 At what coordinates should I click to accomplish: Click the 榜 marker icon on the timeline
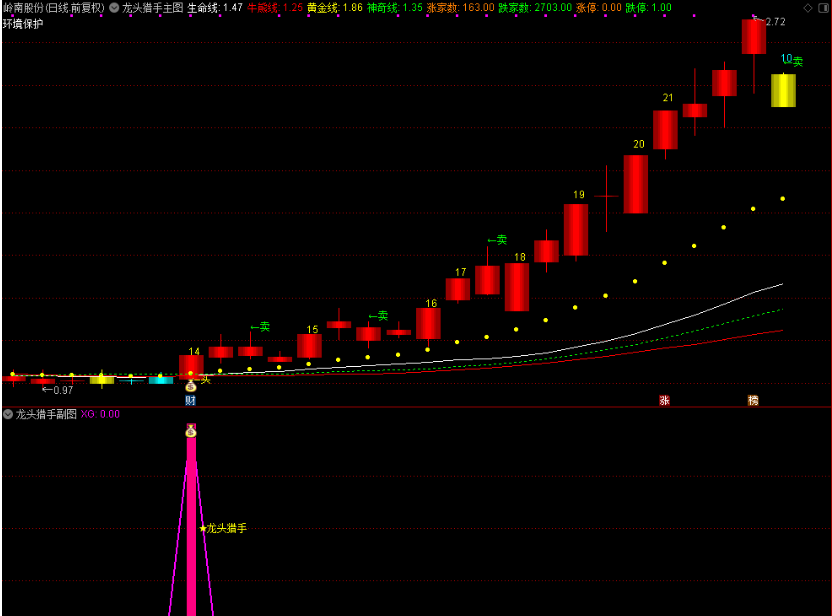(x=753, y=400)
